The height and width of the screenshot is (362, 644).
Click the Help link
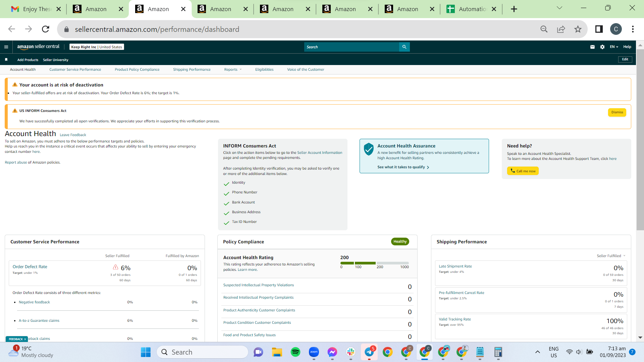627,47
